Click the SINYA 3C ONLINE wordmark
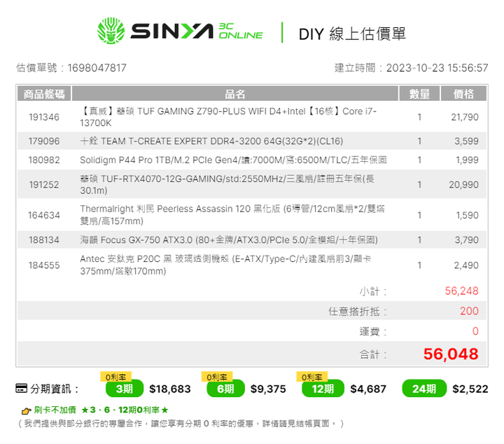 click(197, 31)
